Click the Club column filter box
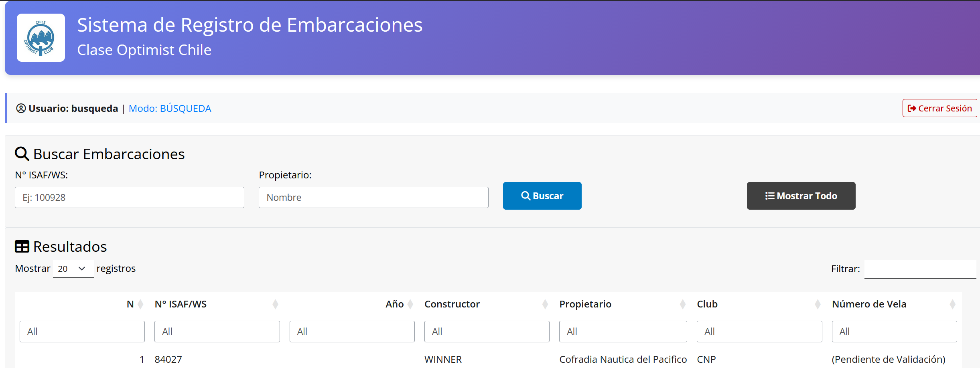980x368 pixels. coord(759,332)
